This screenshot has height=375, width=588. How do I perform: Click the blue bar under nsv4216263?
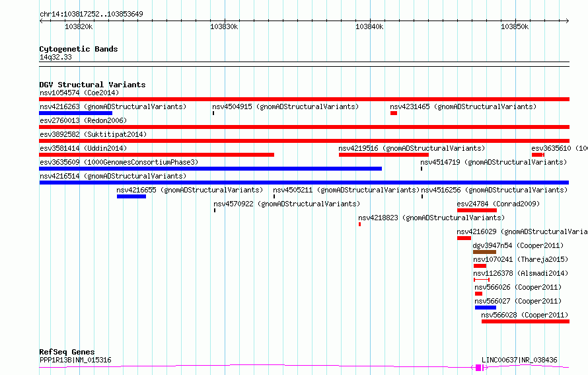coord(76,113)
